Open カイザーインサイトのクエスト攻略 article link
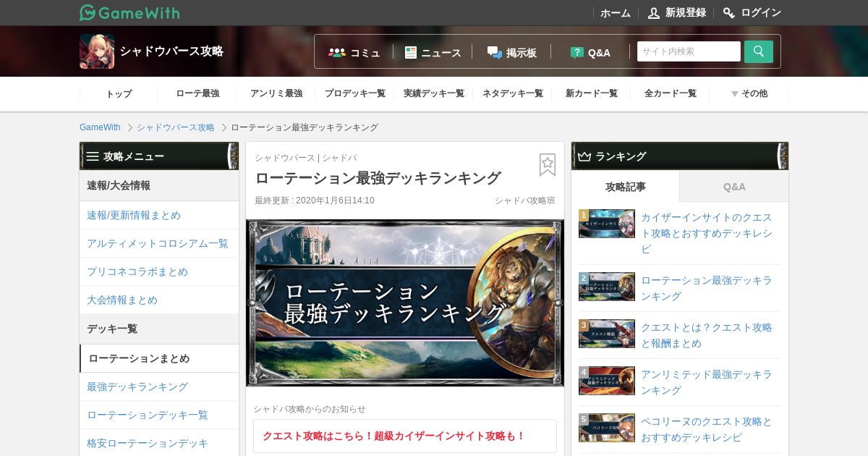The width and height of the screenshot is (868, 456). click(707, 233)
